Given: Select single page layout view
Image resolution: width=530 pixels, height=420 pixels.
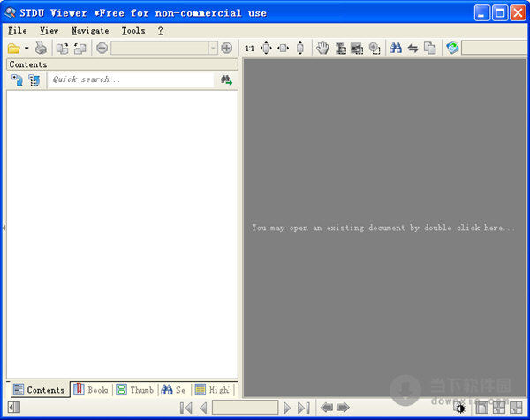Looking at the screenshot, I should pyautogui.click(x=481, y=408).
